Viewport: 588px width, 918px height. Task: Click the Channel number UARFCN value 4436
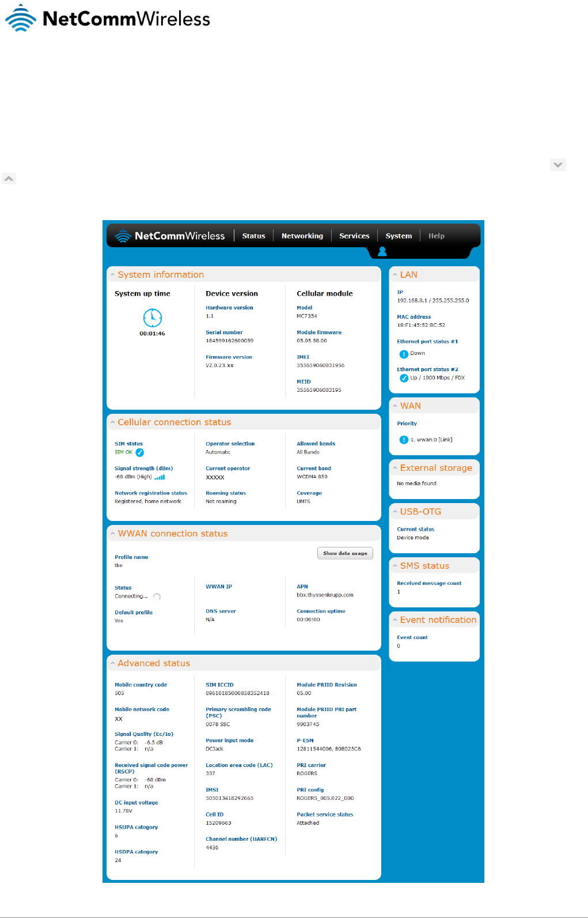coord(212,848)
